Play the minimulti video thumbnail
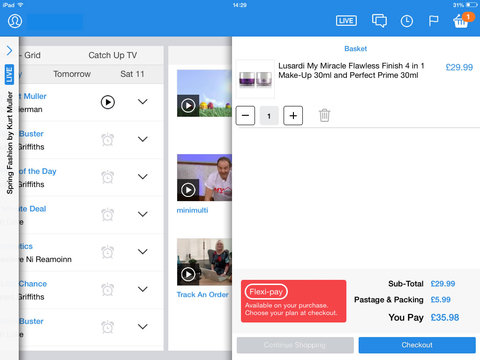The width and height of the screenshot is (480, 360). click(204, 177)
